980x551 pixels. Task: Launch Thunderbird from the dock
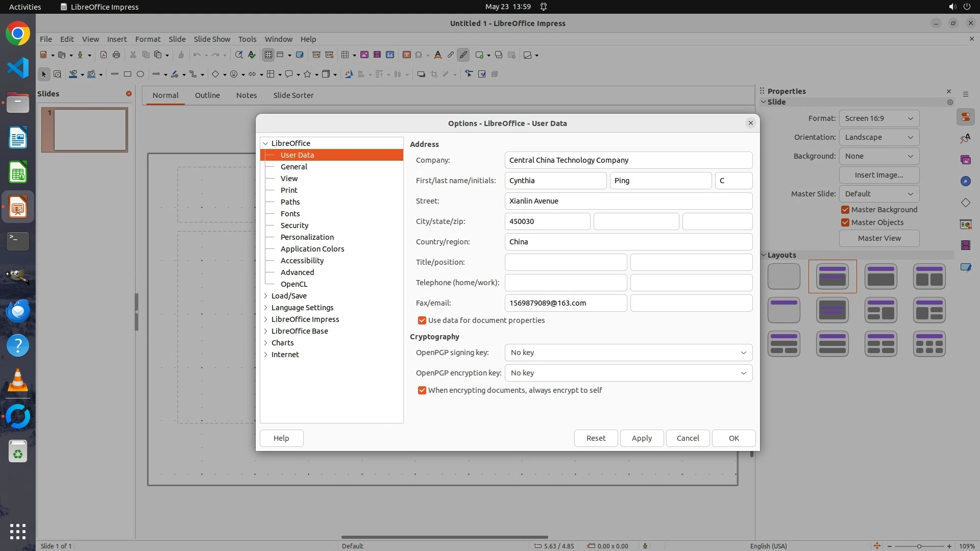click(x=18, y=311)
